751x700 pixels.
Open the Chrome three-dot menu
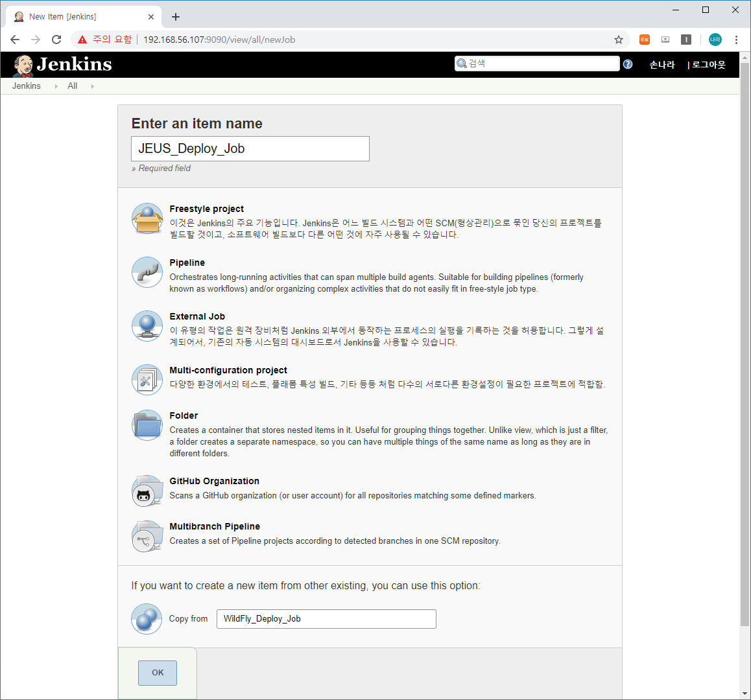(736, 40)
